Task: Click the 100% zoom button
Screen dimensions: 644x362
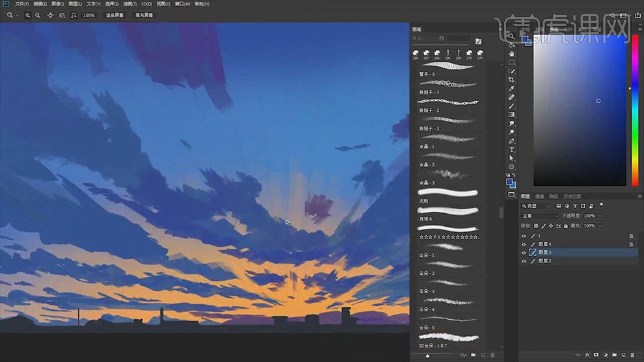Action: pos(88,15)
